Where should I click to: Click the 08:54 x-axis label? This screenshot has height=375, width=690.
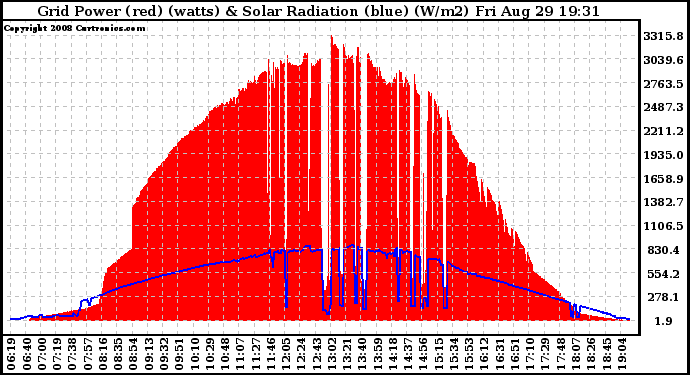coord(134,354)
